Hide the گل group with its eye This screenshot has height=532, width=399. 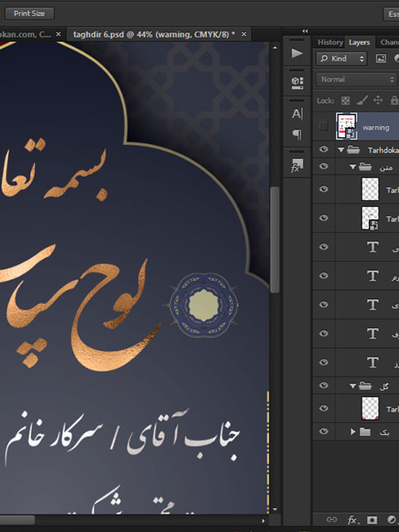323,386
